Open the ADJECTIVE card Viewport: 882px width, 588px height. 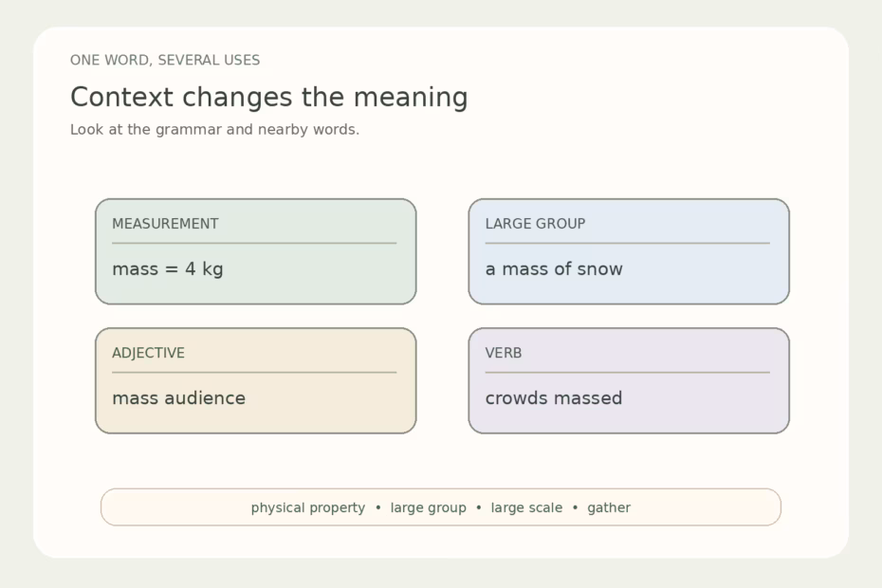click(255, 381)
